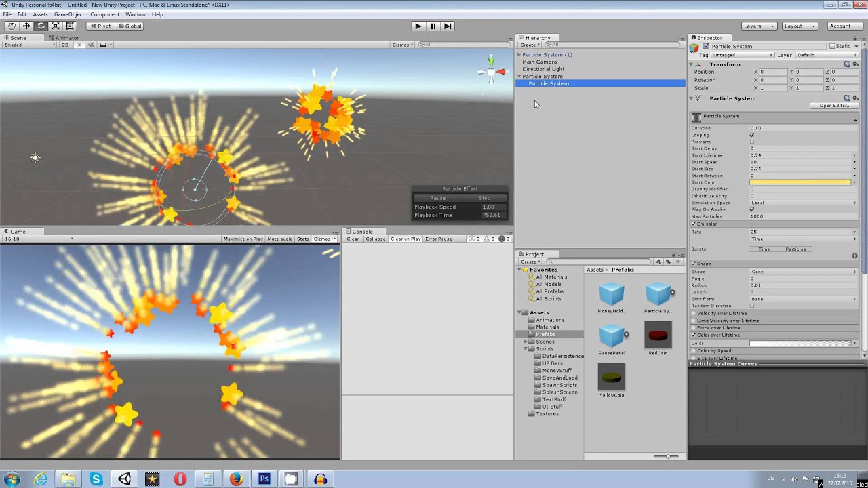Open Firefox from the taskbar

pyautogui.click(x=236, y=479)
